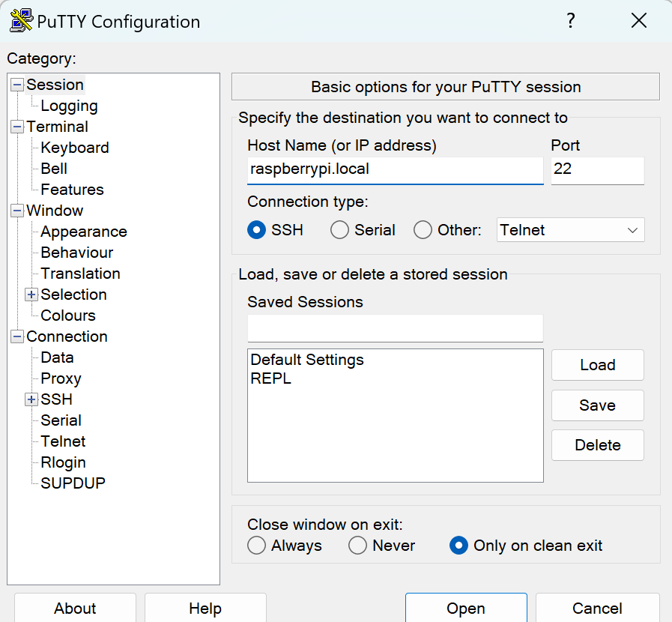
Task: Select Always close window on exit
Action: [x=257, y=546]
